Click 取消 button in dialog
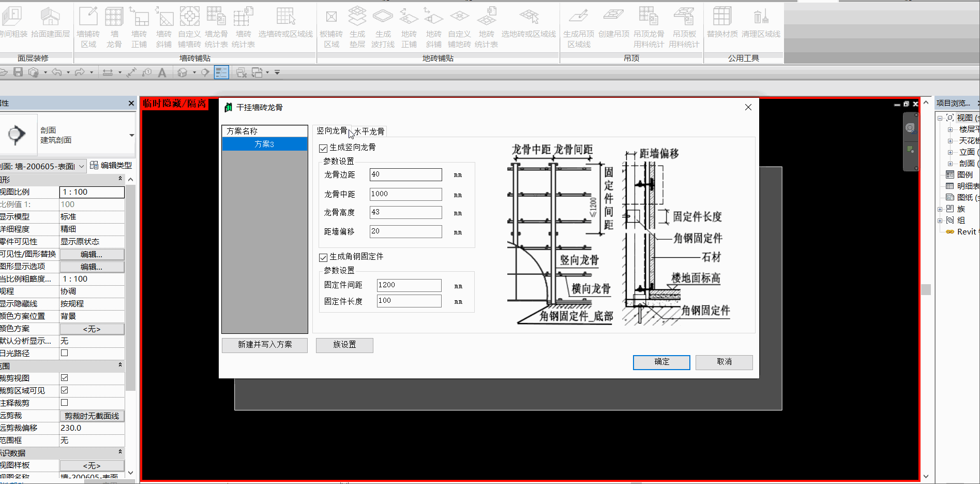The height and width of the screenshot is (484, 980). [x=724, y=362]
